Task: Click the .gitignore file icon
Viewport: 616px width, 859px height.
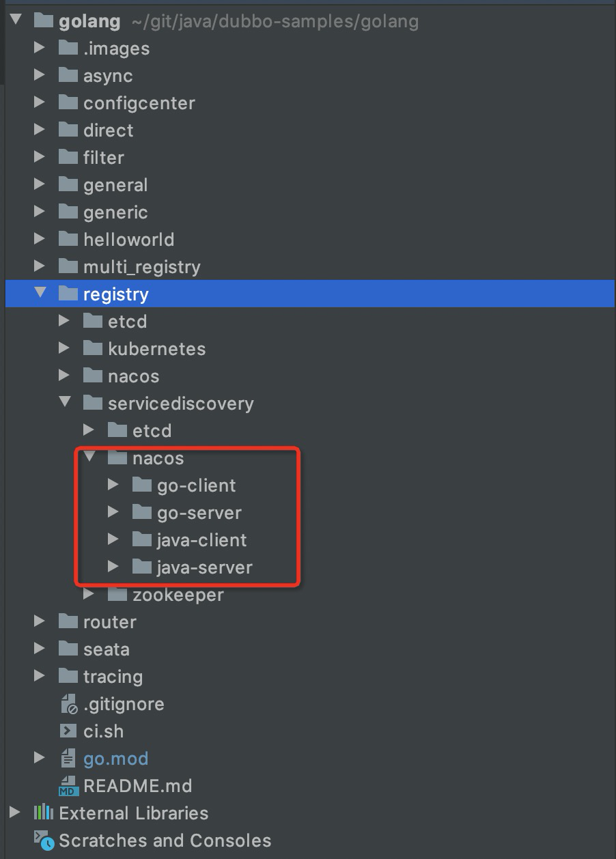Action: [68, 704]
